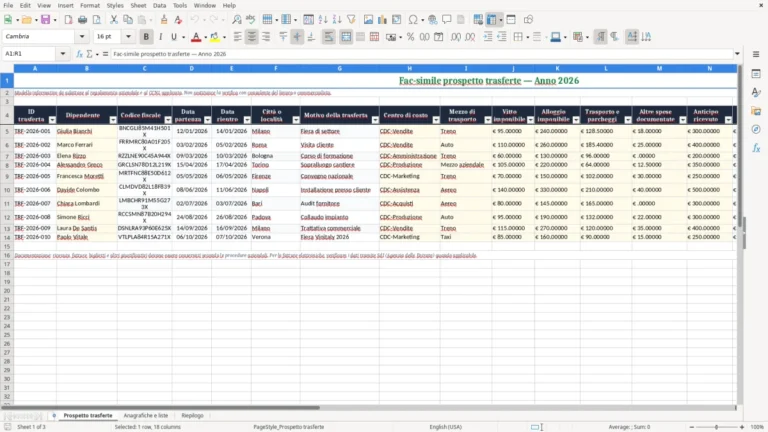This screenshot has height=432, width=768.
Task: Expand the Name Box dropdown
Action: click(x=63, y=53)
